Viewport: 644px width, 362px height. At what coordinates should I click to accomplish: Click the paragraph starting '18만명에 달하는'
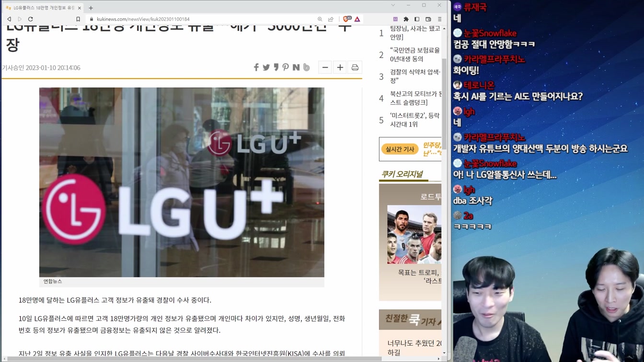point(115,300)
